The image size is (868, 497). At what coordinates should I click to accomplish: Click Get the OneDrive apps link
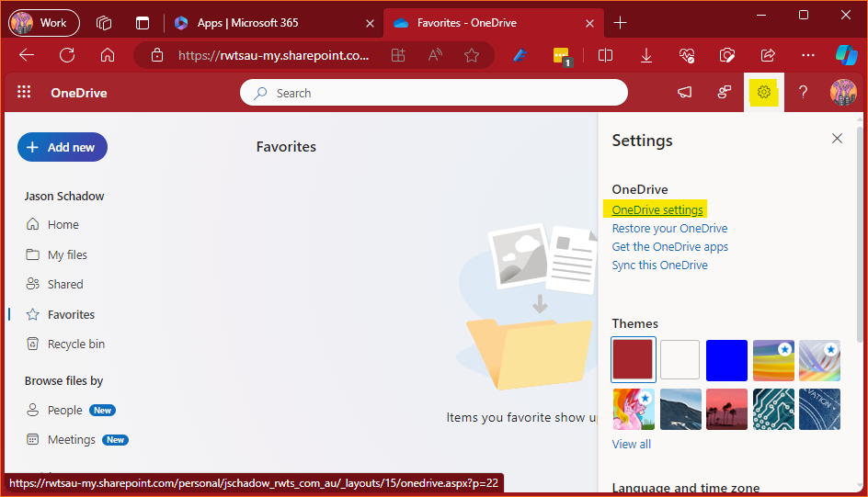coord(669,246)
